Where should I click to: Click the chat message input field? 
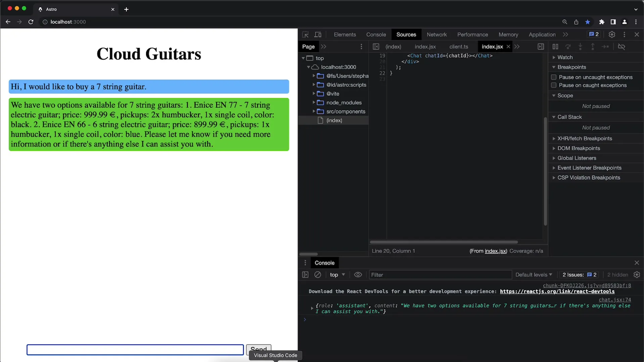[x=135, y=350]
